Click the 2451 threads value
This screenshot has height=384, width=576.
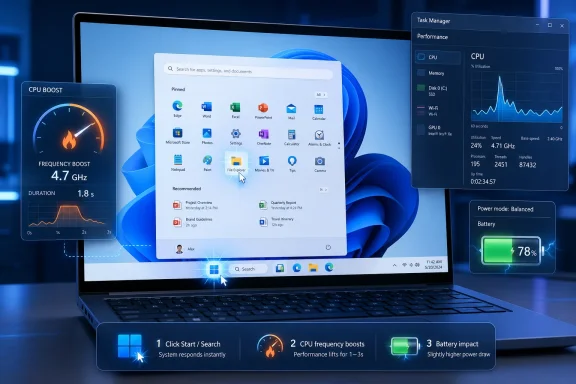[x=501, y=165]
